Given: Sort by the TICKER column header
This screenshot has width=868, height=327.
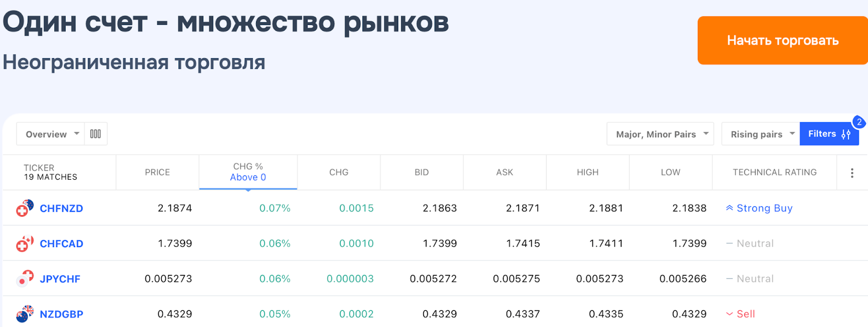Looking at the screenshot, I should tap(39, 168).
